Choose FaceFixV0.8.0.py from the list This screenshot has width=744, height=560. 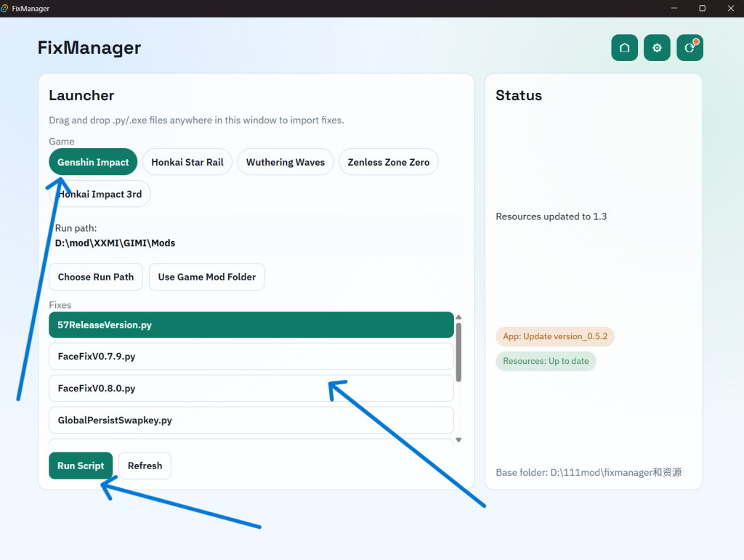point(251,389)
